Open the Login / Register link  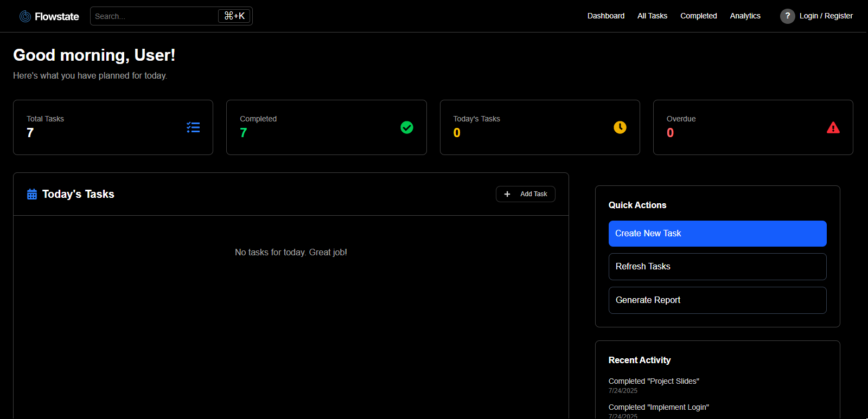click(x=826, y=16)
